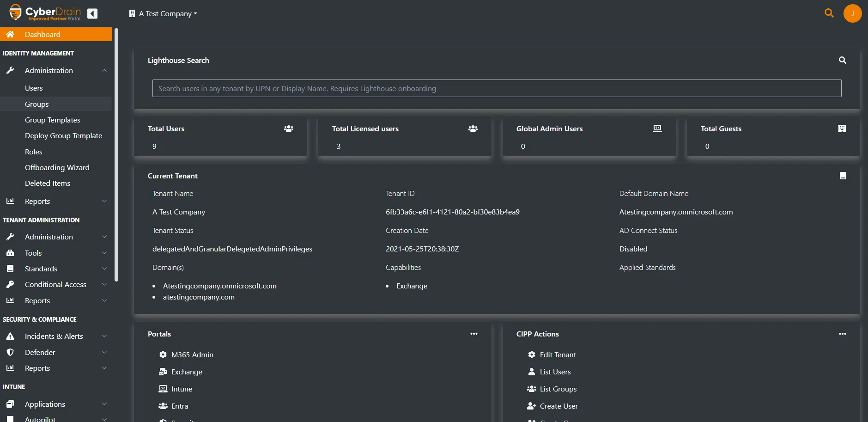Open the user profile avatar
This screenshot has width=868, height=422.
(852, 13)
